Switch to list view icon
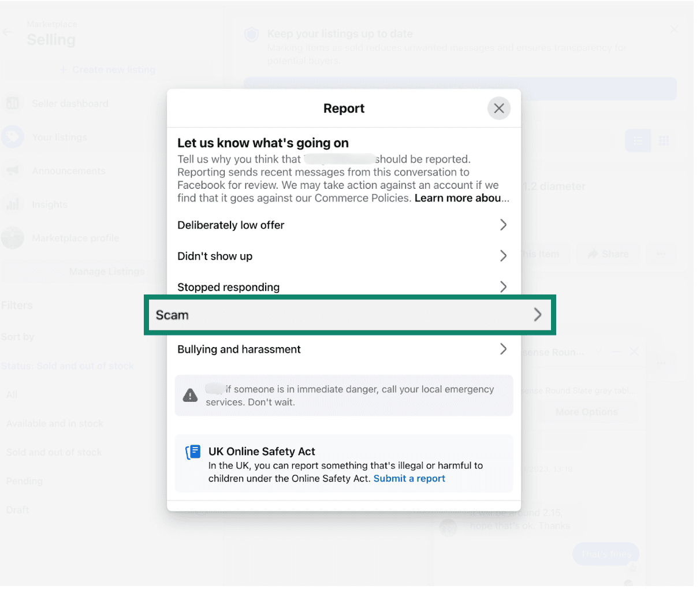 point(638,141)
